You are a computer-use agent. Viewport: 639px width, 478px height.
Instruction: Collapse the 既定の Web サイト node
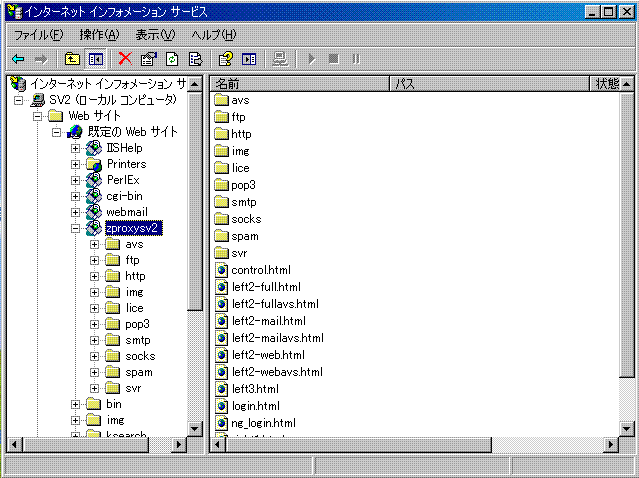click(x=57, y=132)
